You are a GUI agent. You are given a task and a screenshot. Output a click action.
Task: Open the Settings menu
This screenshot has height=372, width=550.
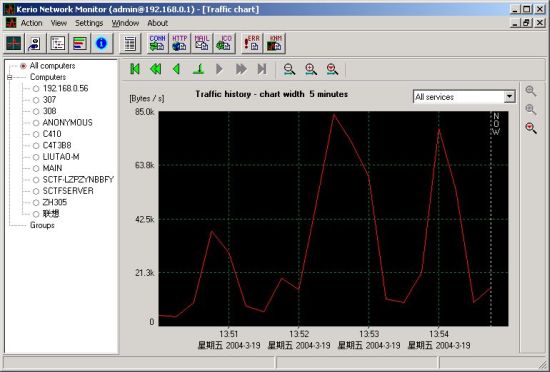click(89, 23)
